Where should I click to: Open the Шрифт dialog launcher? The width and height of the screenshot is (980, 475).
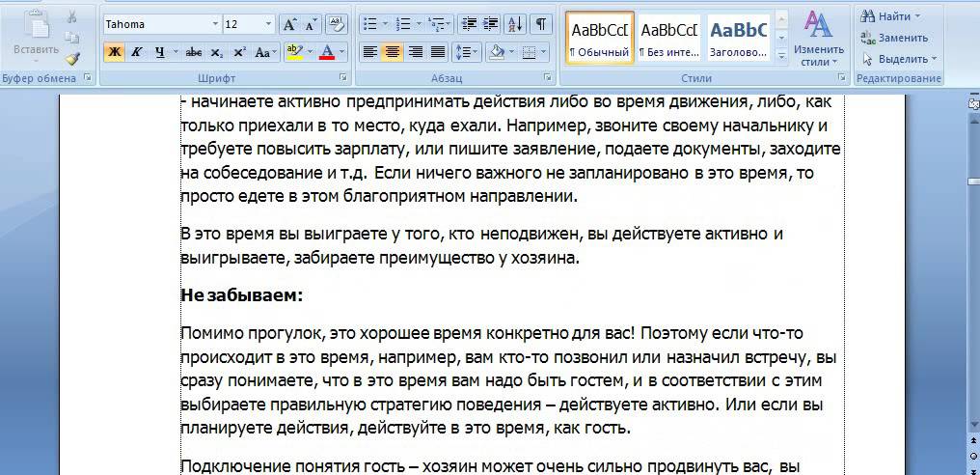pos(343,77)
